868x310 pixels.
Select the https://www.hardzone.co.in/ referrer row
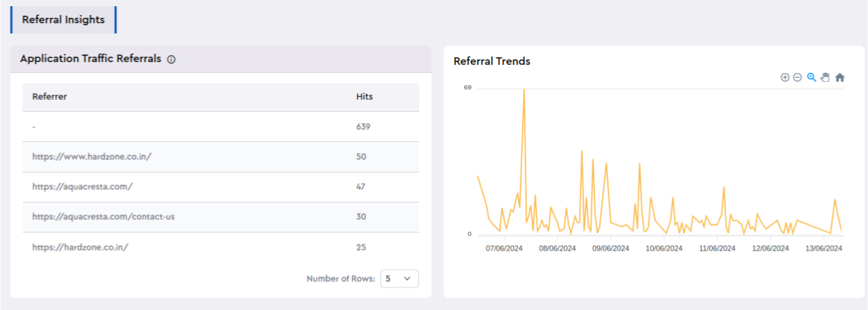point(220,157)
